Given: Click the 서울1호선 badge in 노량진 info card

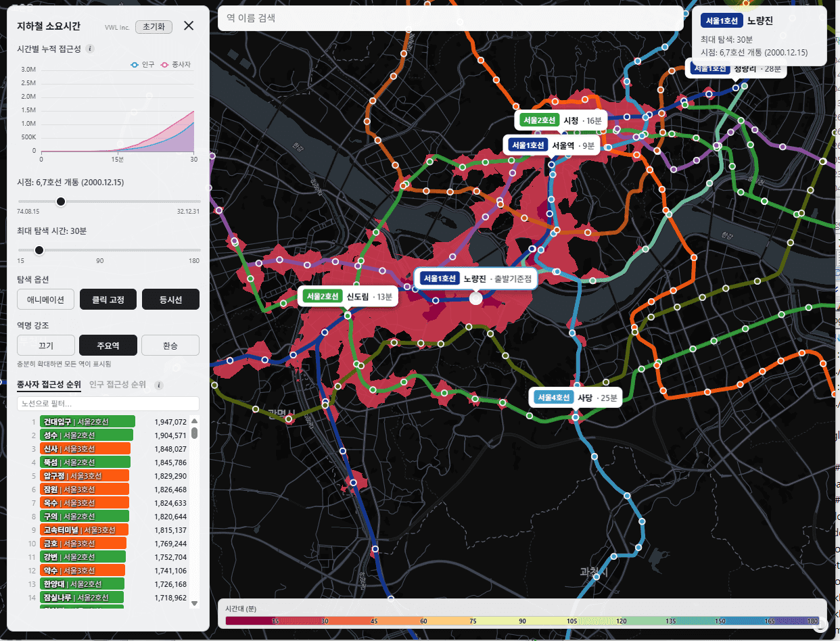Looking at the screenshot, I should 722,20.
